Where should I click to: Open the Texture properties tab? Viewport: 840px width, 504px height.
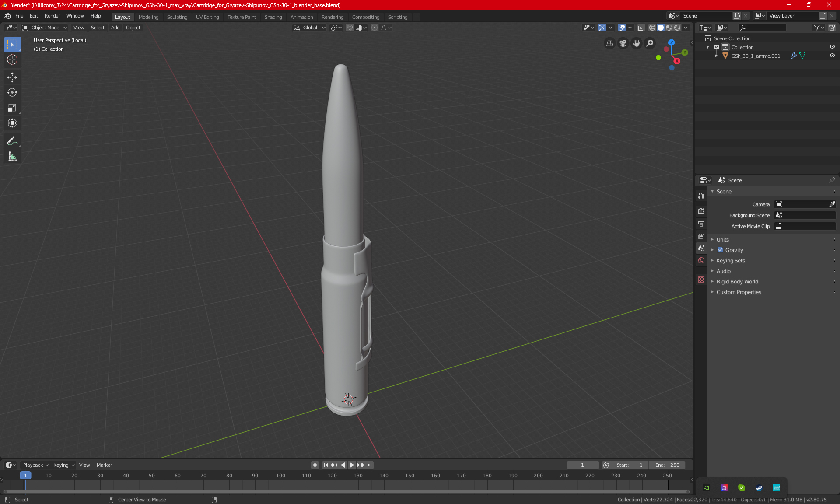click(x=701, y=280)
